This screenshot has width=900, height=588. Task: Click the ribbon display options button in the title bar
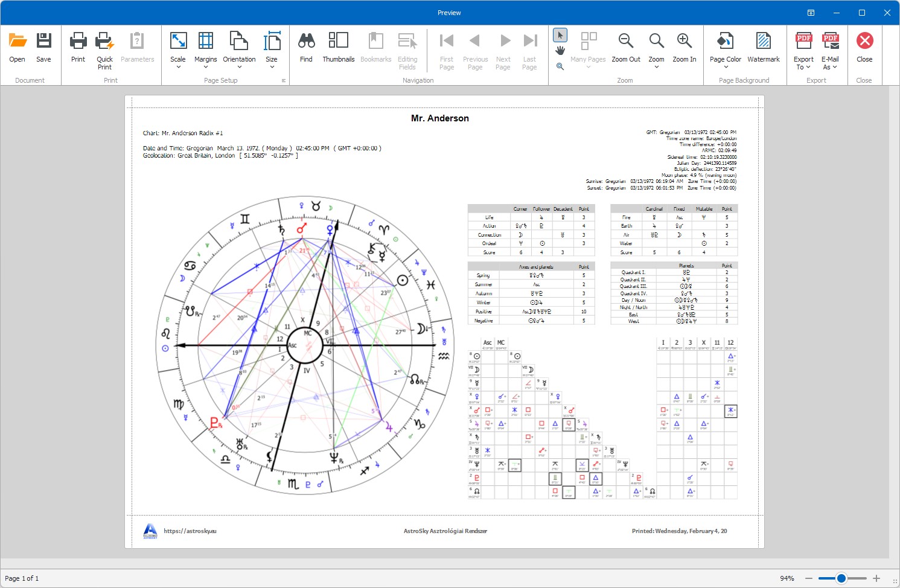pyautogui.click(x=811, y=13)
